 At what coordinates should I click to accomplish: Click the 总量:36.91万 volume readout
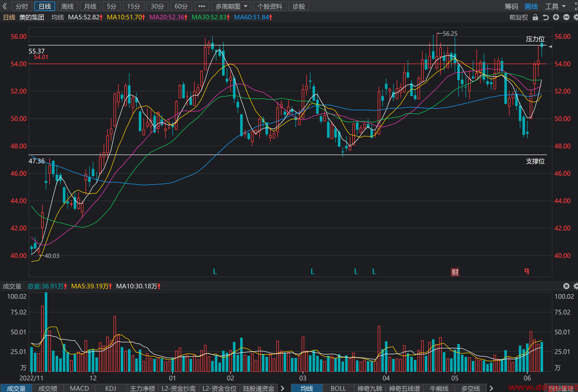[47, 286]
